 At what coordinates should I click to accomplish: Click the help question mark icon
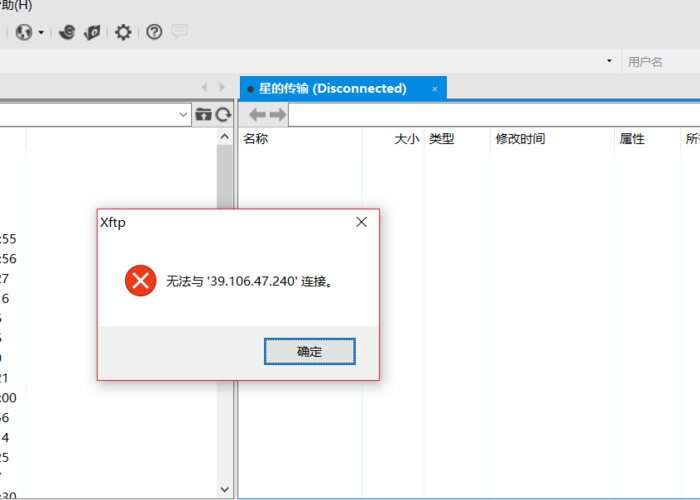click(x=154, y=32)
